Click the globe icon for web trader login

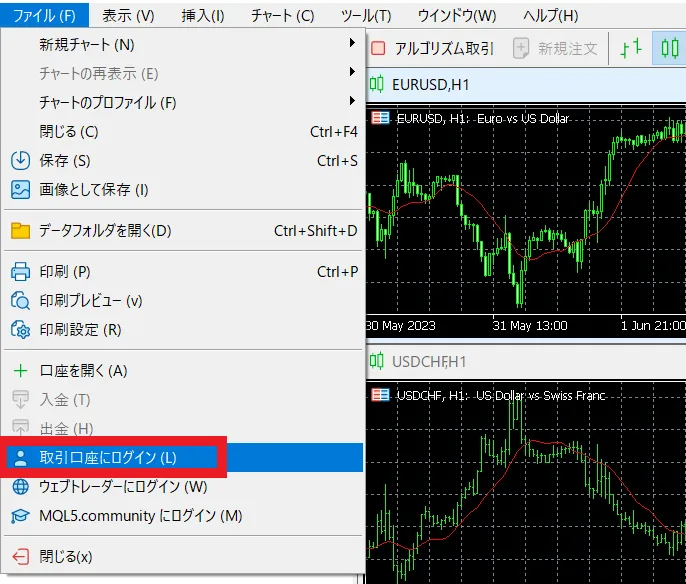[20, 486]
